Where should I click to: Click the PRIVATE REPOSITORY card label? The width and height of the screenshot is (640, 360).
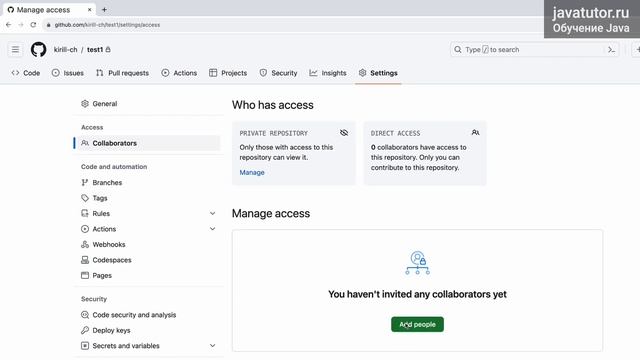[273, 133]
